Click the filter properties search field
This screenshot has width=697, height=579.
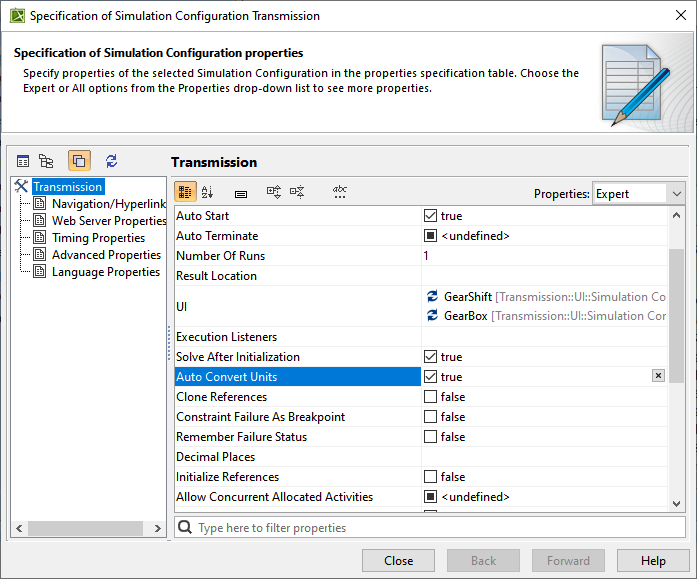coord(430,527)
